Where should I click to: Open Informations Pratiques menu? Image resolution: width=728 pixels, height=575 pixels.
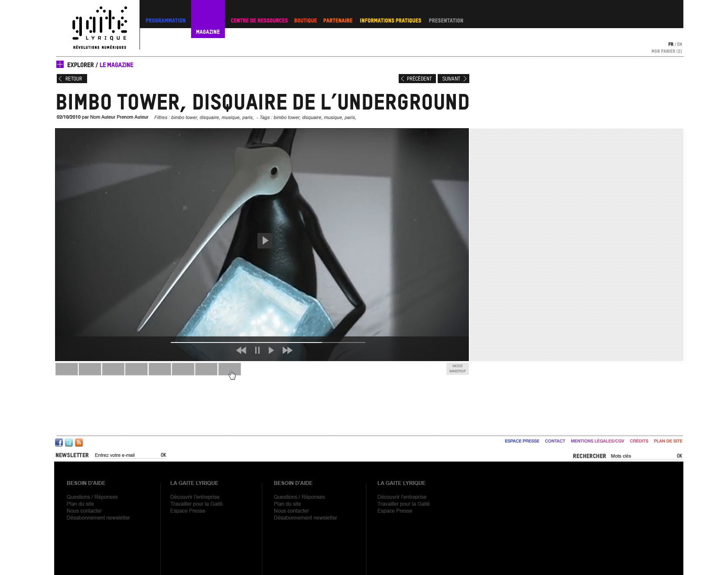(390, 20)
